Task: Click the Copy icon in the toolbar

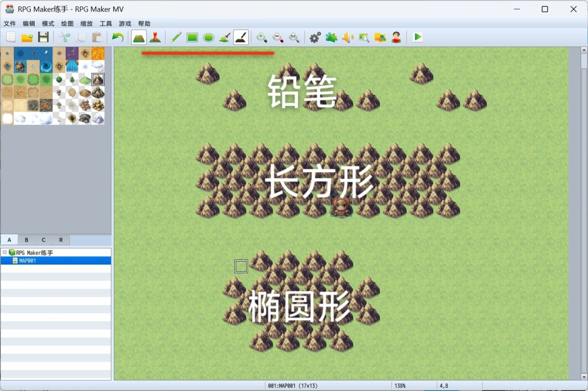Action: (81, 37)
